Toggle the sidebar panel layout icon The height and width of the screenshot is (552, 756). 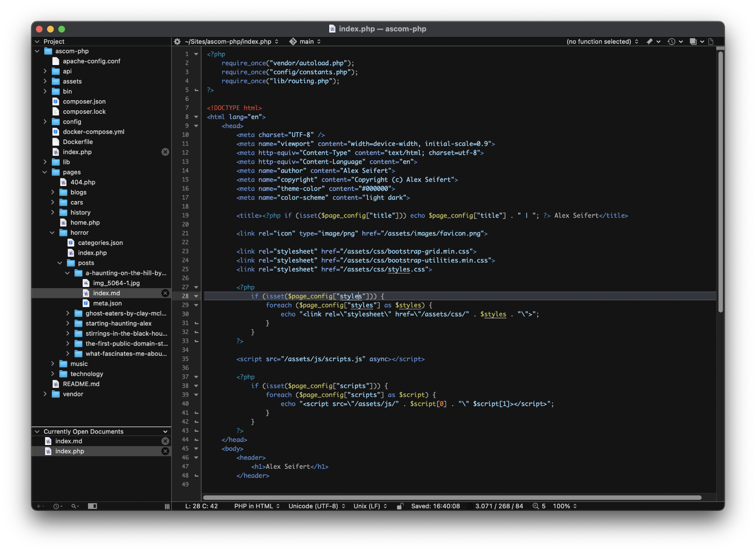(x=93, y=506)
